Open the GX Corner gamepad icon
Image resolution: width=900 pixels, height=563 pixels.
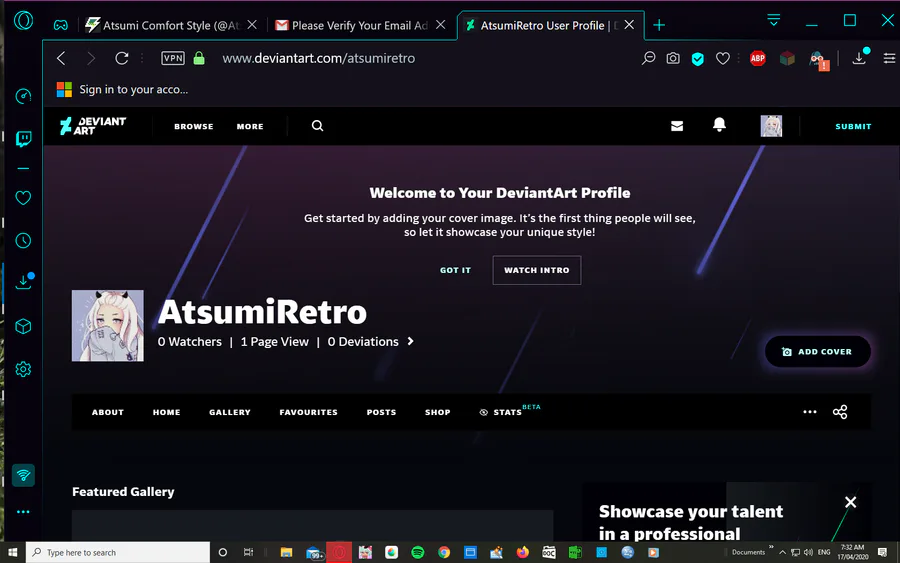click(x=60, y=25)
